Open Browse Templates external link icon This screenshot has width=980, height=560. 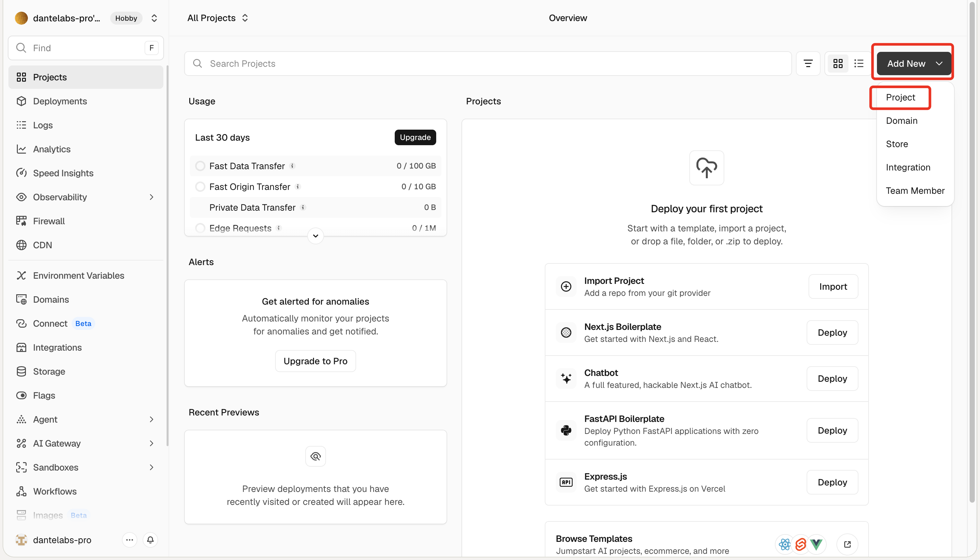pos(847,544)
